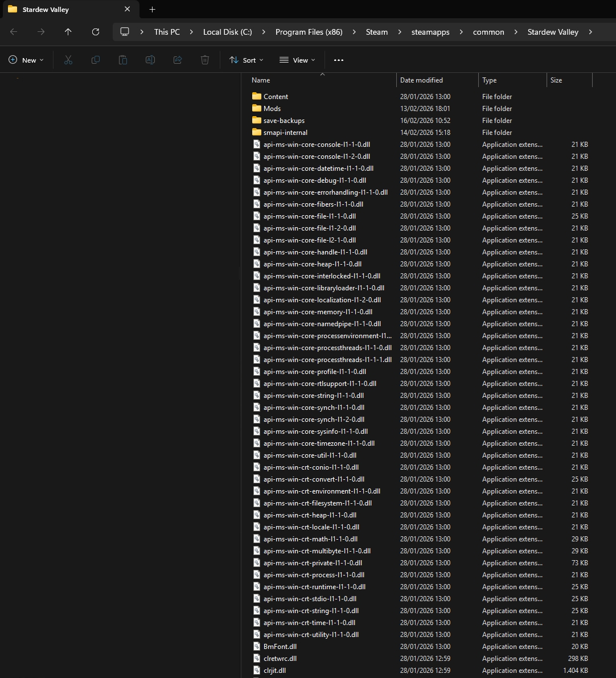Screen dimensions: 616x678
Task: Refresh the current folder view
Action: click(96, 32)
